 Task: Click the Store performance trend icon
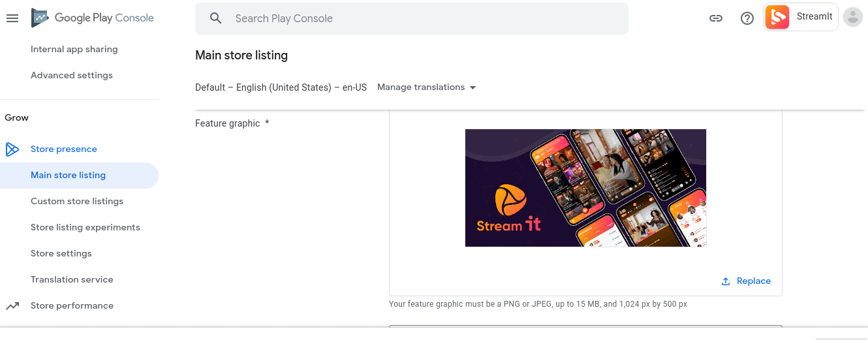click(x=12, y=305)
